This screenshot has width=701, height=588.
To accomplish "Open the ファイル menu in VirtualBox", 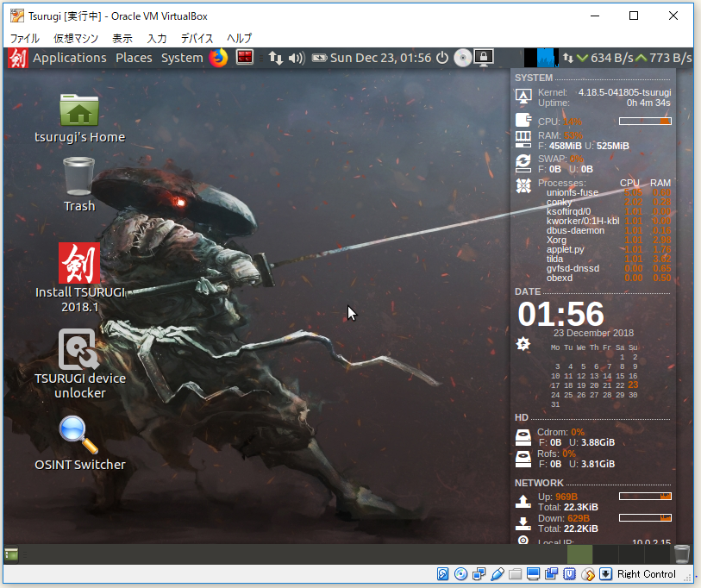I will (25, 39).
